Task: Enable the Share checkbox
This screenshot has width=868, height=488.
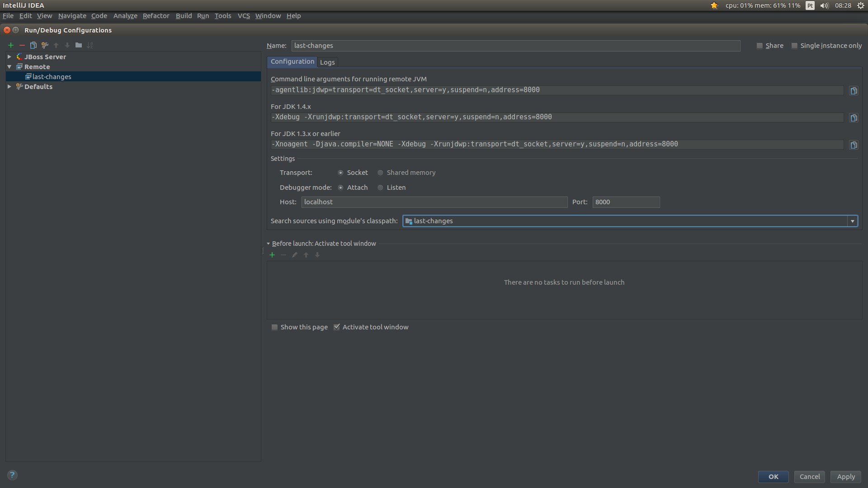Action: [760, 46]
